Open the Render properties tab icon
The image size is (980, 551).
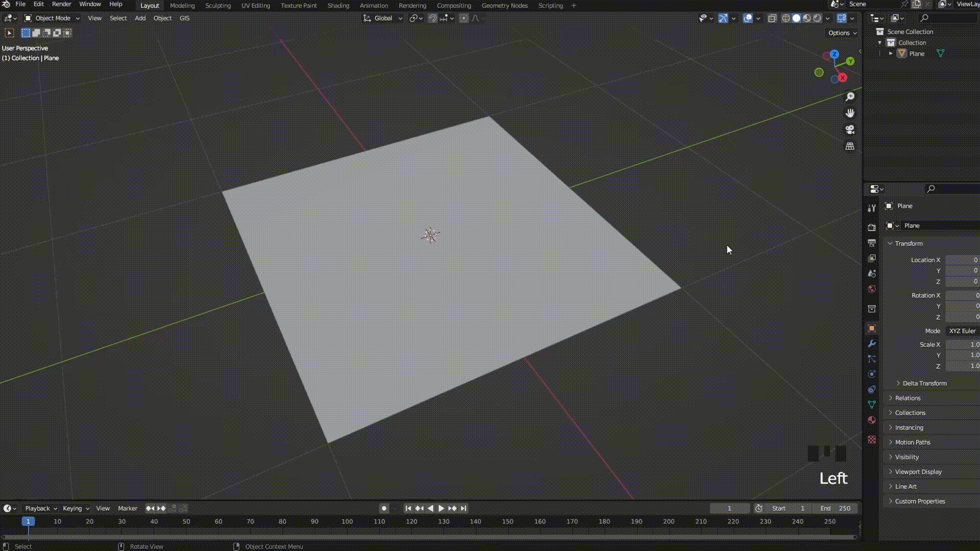(x=872, y=228)
